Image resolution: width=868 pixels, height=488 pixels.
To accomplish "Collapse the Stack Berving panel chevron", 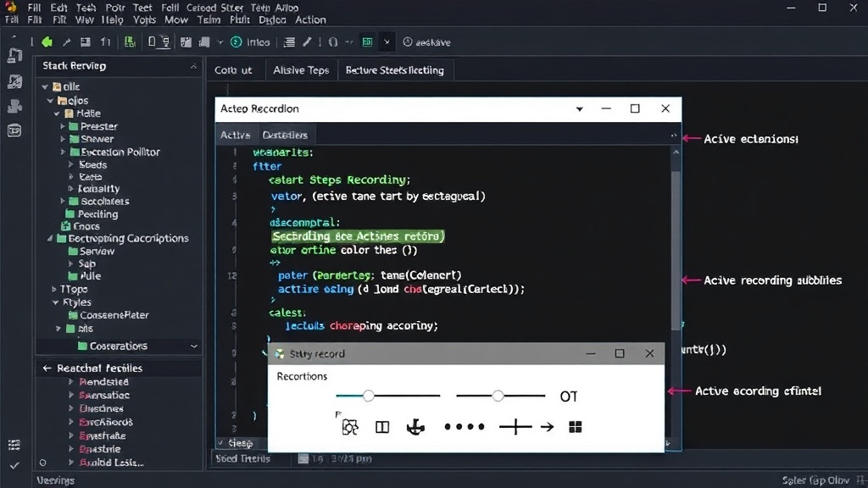I will pyautogui.click(x=193, y=66).
